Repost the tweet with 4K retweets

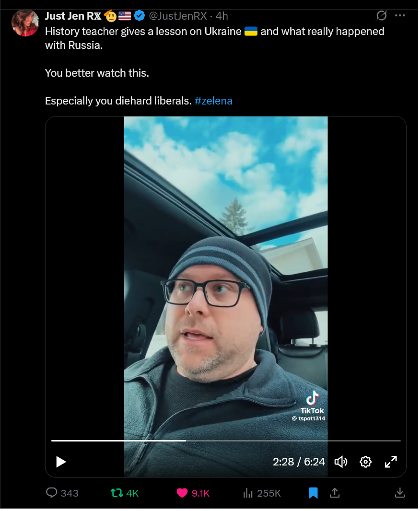click(125, 493)
